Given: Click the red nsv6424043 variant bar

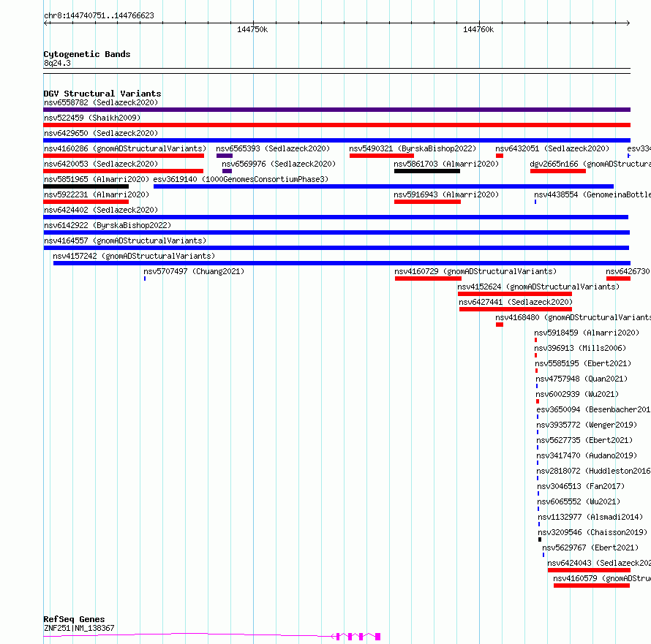Looking at the screenshot, I should [x=589, y=570].
